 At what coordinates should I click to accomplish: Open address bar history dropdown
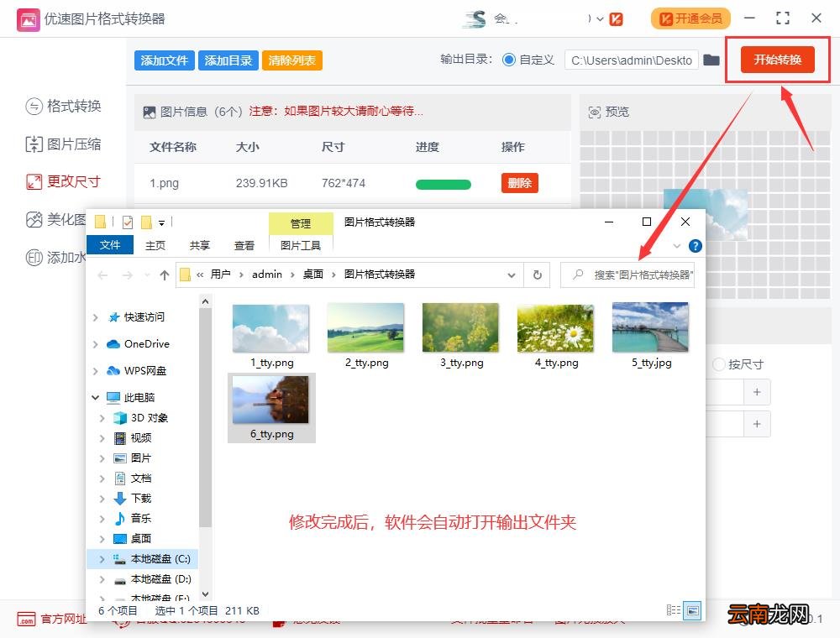512,275
